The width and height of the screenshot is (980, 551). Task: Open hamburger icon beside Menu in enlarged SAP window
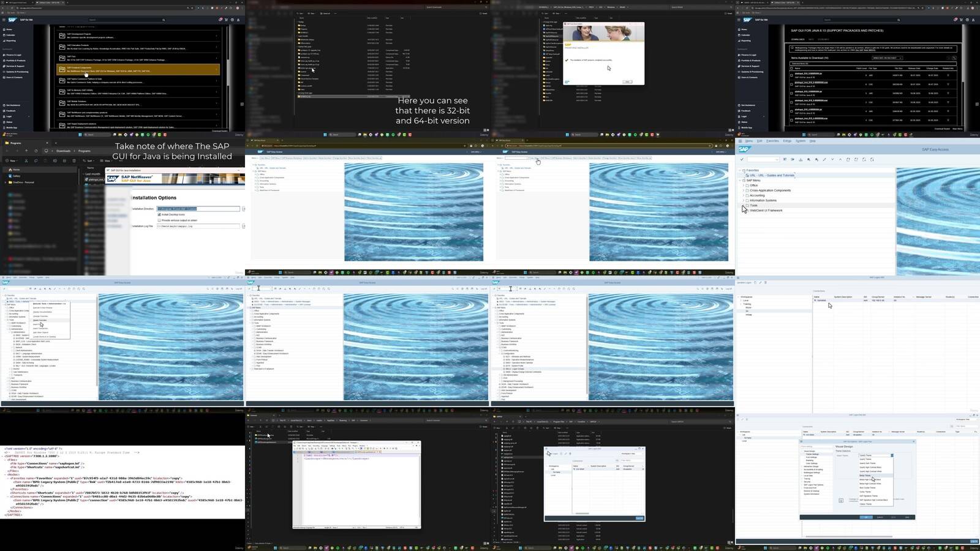(740, 141)
